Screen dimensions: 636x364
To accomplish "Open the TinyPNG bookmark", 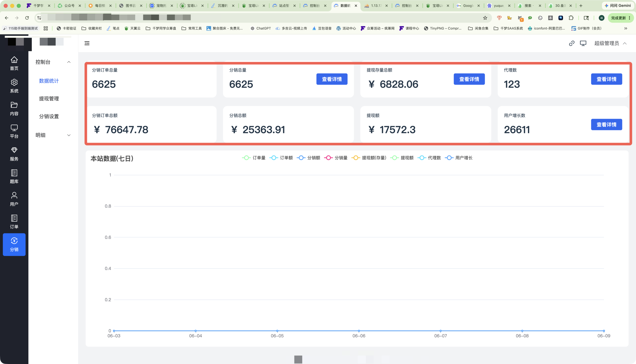I will pos(443,28).
